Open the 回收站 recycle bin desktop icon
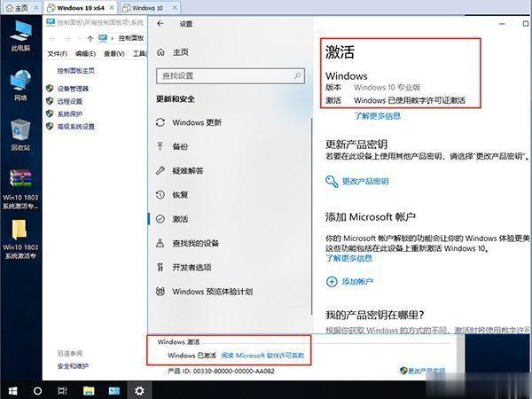The height and width of the screenshot is (399, 532). (x=20, y=135)
